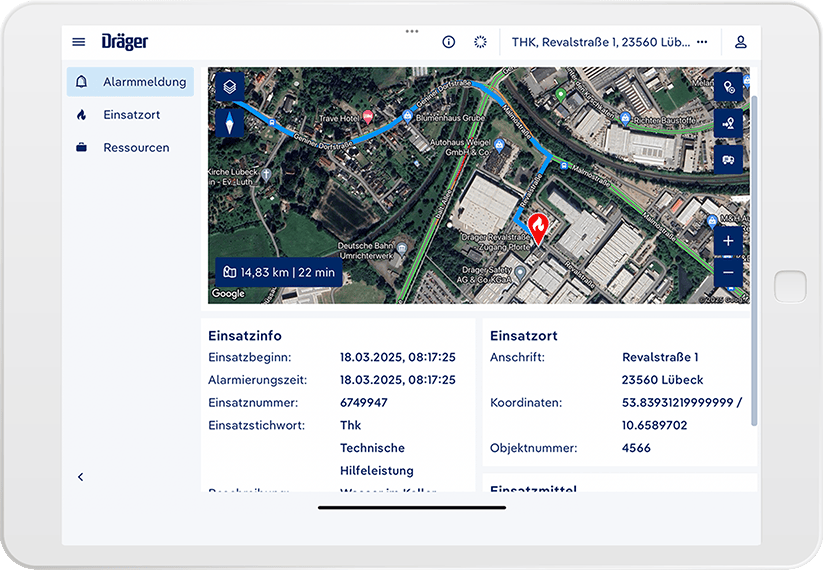The image size is (823, 570).
Task: Expand the three-dot menu beside address
Action: pyautogui.click(x=702, y=42)
